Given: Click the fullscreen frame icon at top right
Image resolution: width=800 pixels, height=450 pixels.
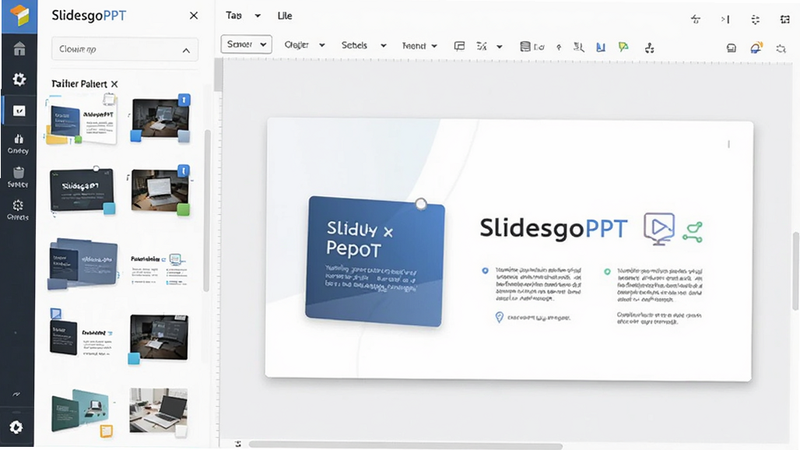Looking at the screenshot, I should pyautogui.click(x=785, y=19).
